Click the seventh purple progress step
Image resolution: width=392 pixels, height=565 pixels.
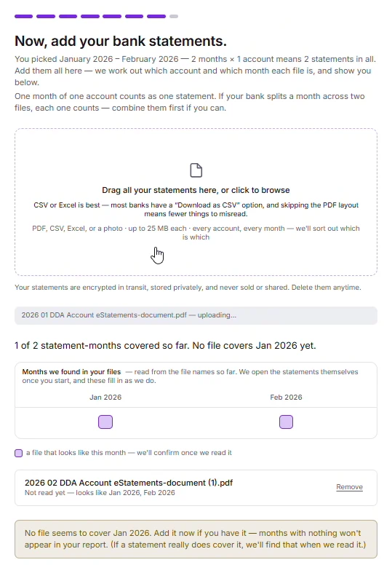(156, 16)
